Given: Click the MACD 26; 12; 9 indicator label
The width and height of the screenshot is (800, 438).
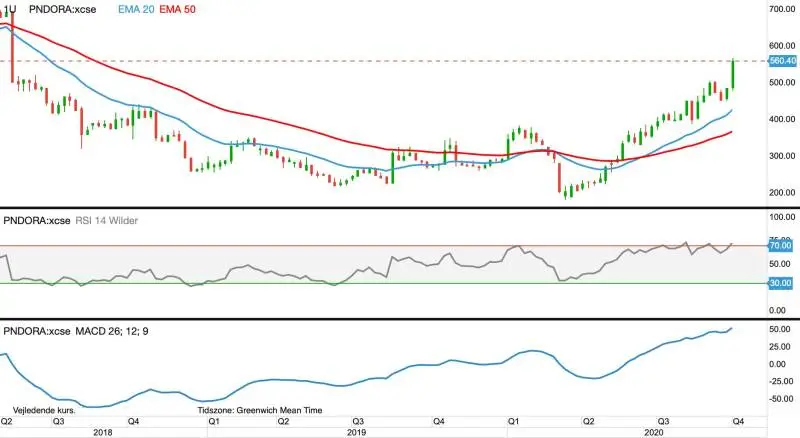Looking at the screenshot, I should pos(112,331).
